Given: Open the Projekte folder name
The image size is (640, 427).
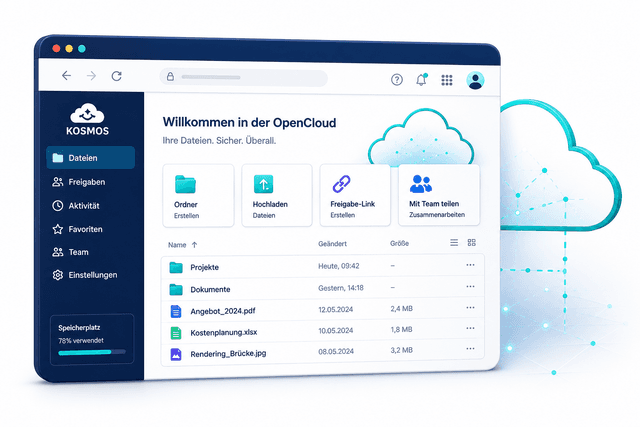Looking at the screenshot, I should point(204,267).
